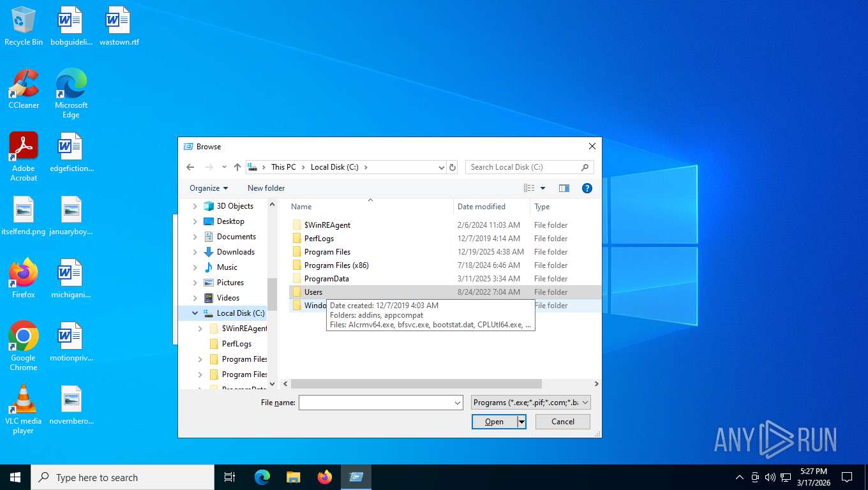
Task: Open the volume control in system tray
Action: pos(770,477)
